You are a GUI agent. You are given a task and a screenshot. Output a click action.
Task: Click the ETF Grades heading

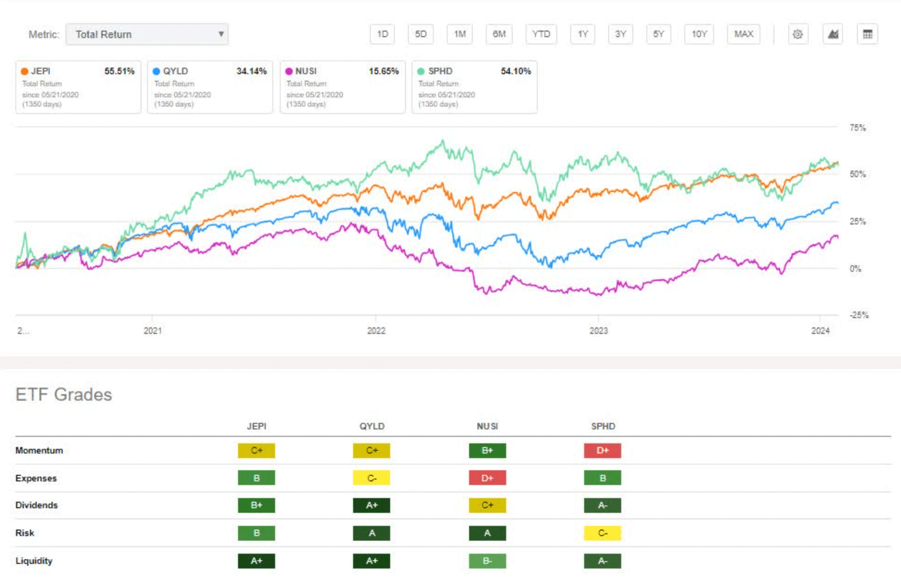point(64,395)
